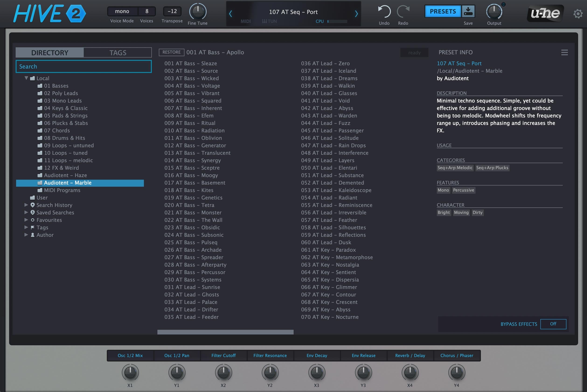587x392 pixels.
Task: Open settings with the gear icon
Action: [x=578, y=14]
